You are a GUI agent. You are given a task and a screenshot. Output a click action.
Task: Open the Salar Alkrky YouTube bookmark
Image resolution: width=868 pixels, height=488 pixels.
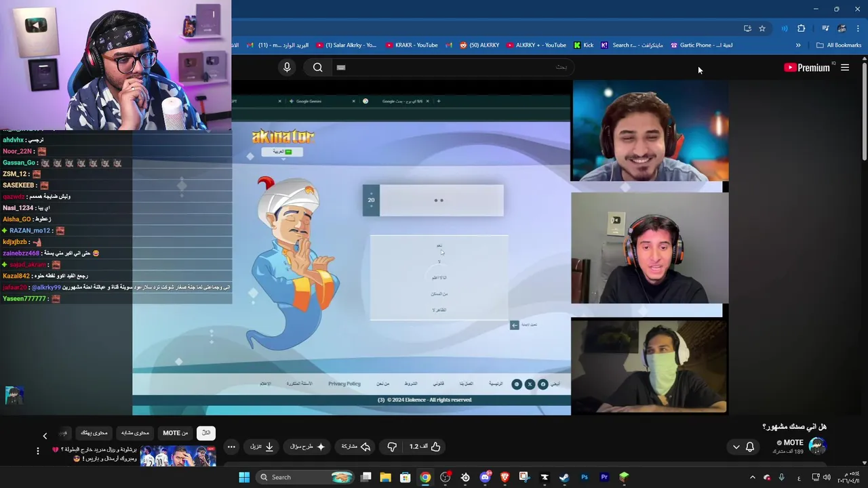(347, 45)
